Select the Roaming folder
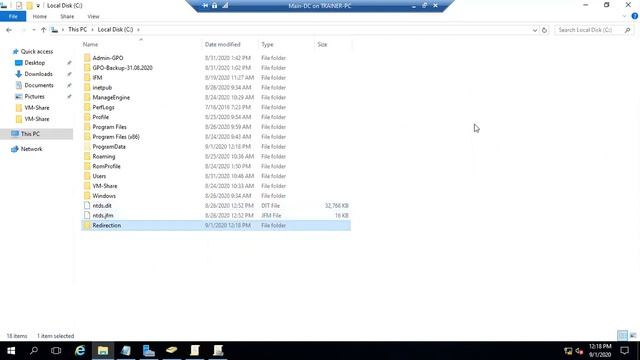The width and height of the screenshot is (640, 360). click(x=104, y=156)
